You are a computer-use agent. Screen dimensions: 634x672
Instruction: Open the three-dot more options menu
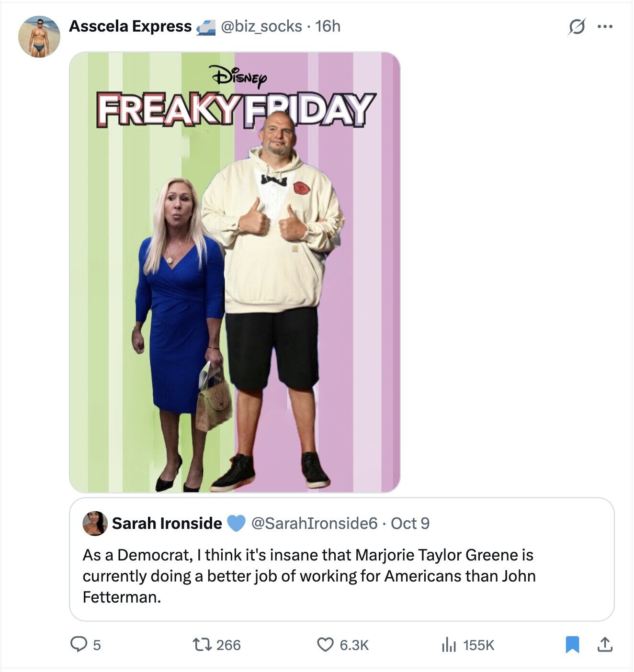(605, 27)
